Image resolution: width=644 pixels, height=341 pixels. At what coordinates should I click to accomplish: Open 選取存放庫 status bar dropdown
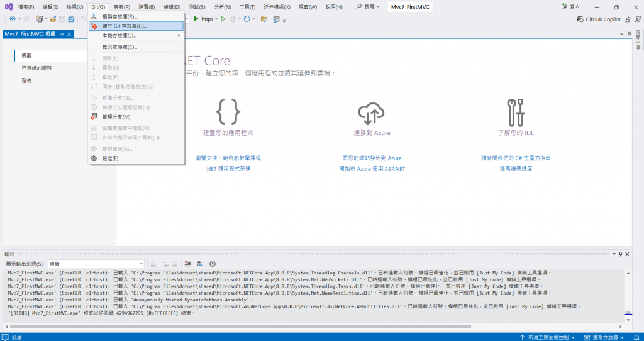[x=604, y=337]
